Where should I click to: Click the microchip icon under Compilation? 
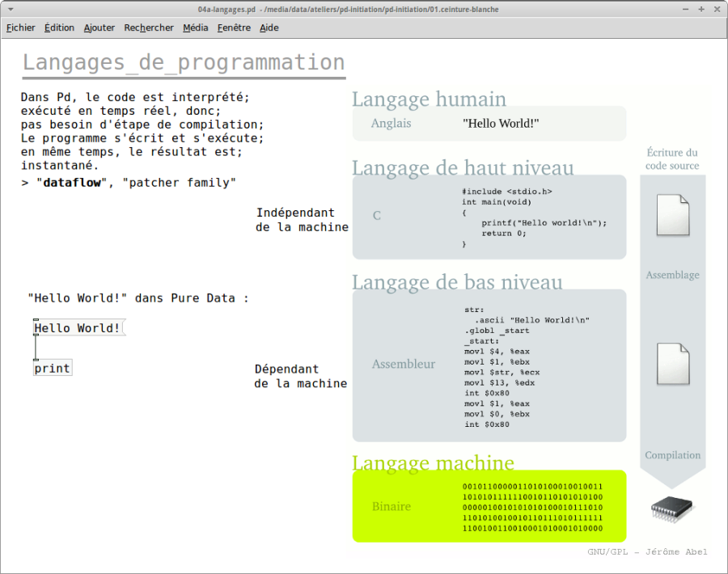click(x=672, y=509)
